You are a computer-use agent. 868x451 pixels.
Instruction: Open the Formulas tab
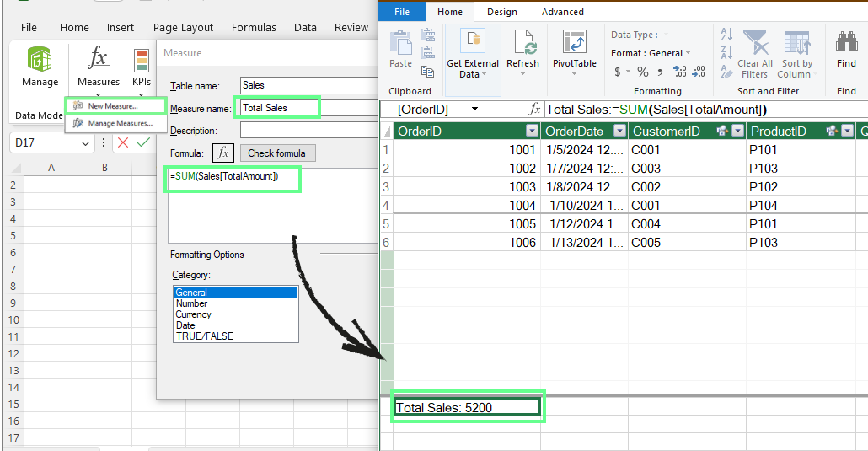[x=254, y=27]
